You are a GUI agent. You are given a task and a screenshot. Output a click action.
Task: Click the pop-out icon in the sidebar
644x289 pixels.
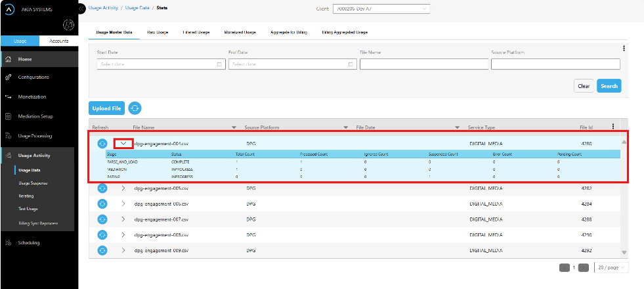click(x=67, y=25)
